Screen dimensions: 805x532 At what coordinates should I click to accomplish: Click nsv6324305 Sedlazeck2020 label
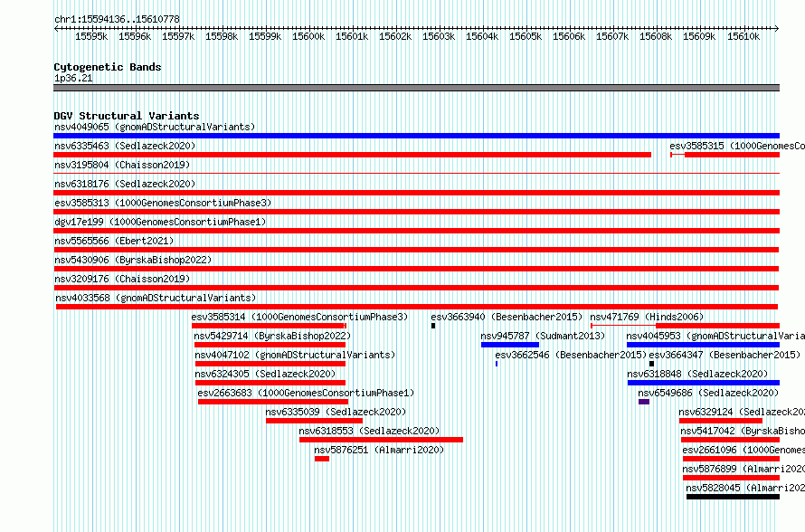(265, 374)
